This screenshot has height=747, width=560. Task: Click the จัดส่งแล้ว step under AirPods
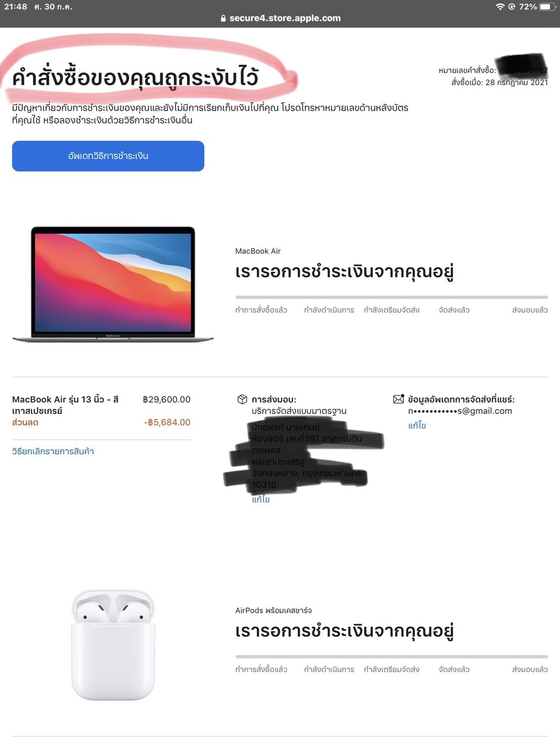(454, 669)
